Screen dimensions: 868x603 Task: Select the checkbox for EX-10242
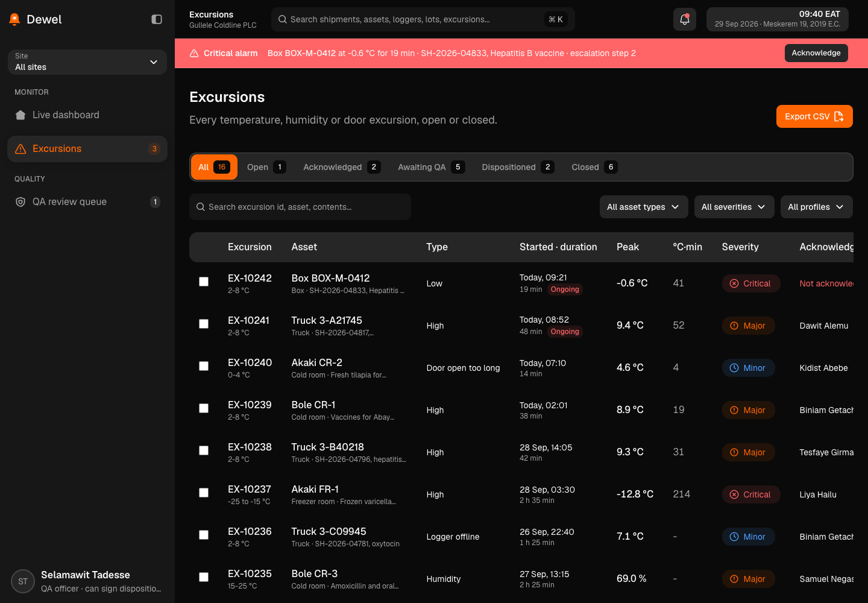click(204, 282)
